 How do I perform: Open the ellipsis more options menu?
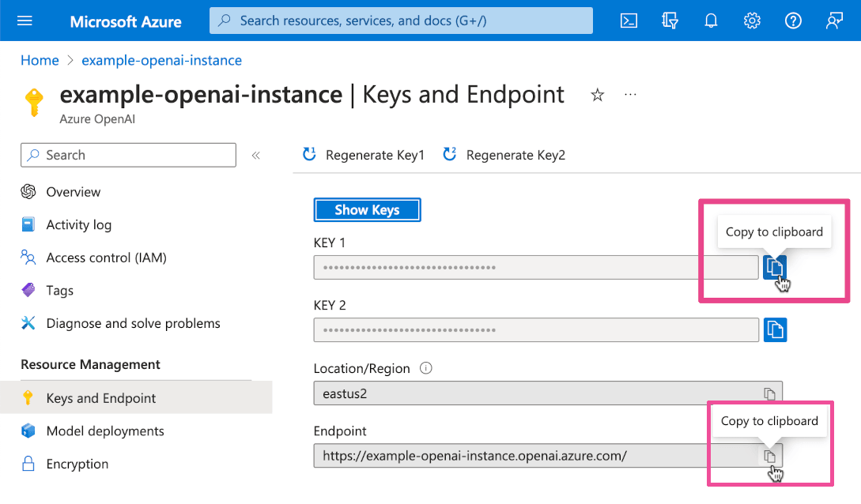(630, 95)
